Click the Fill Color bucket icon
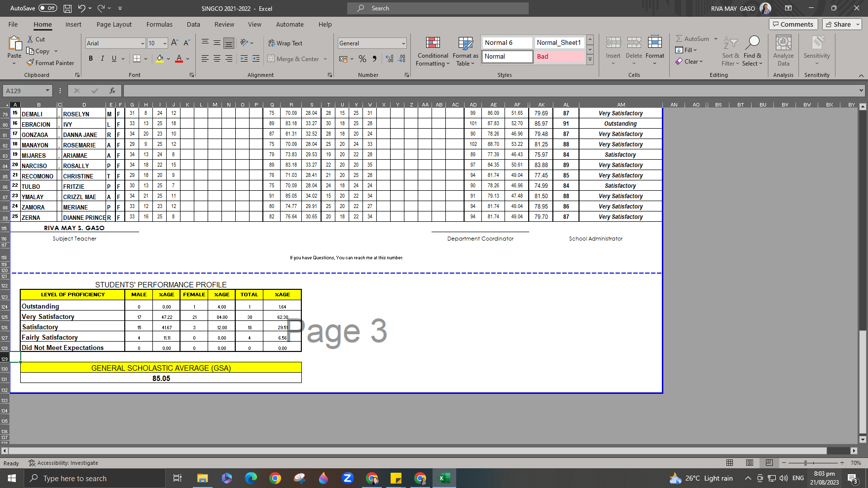 click(x=160, y=59)
